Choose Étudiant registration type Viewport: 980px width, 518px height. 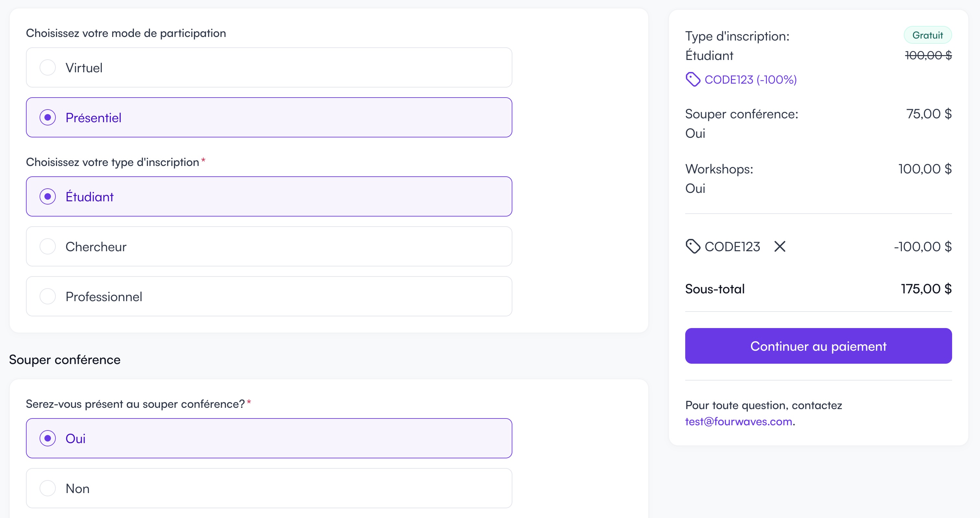48,197
